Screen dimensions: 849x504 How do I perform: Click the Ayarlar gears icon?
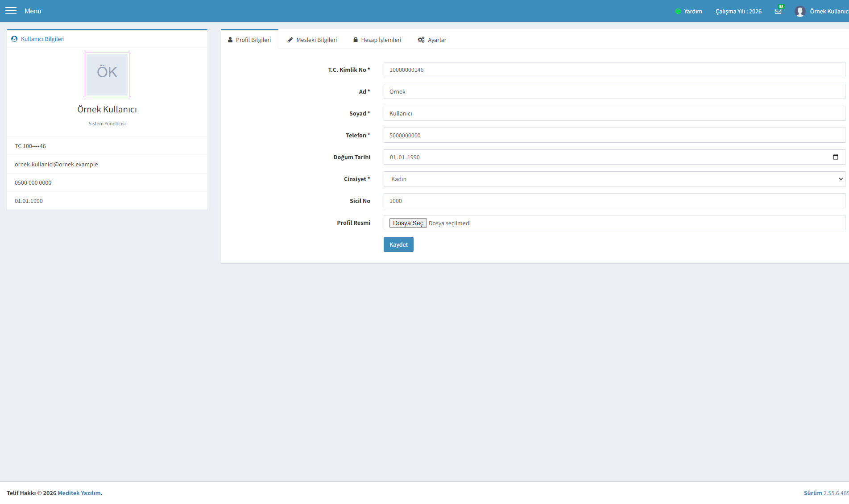421,40
